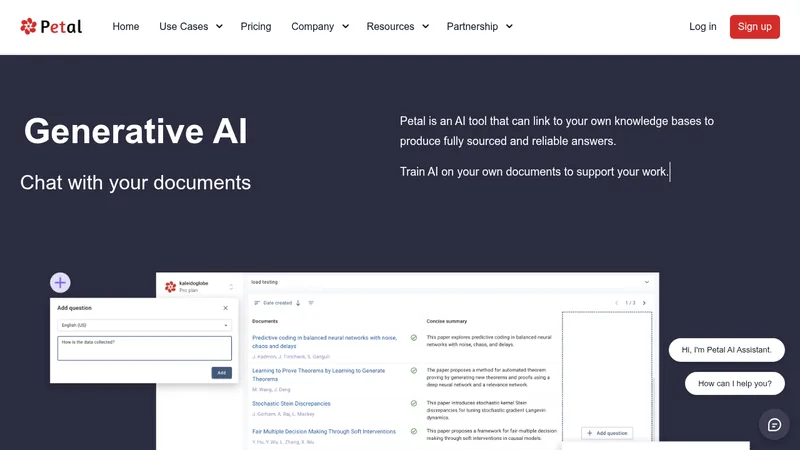Click checkmark for Stochastic Stein Discrepancies
Screen dimensions: 800x450
point(414,404)
